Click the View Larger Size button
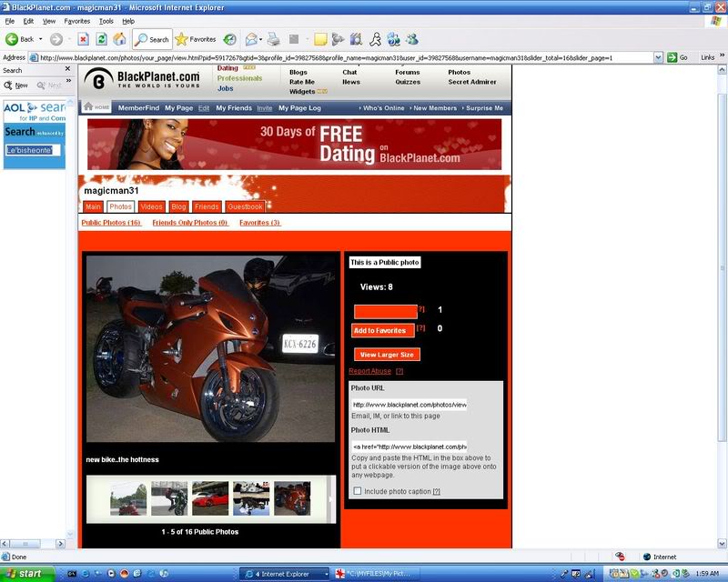 tap(387, 355)
